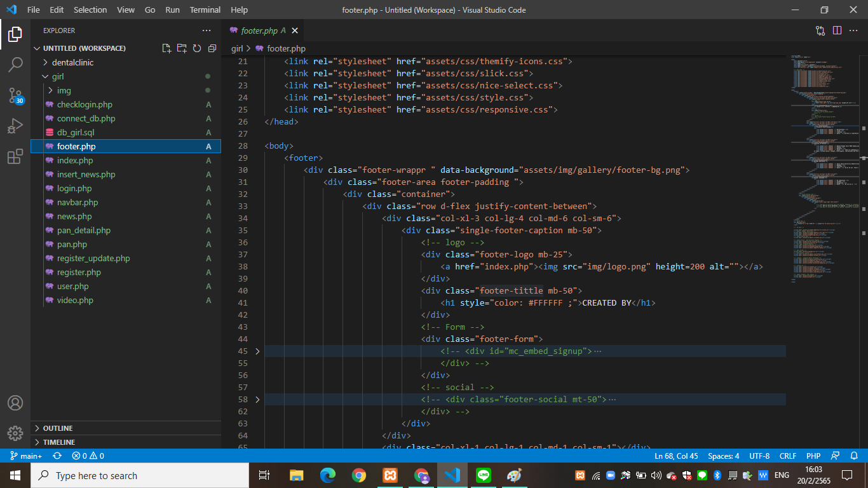Expand the dentalclinic folder
The width and height of the screenshot is (868, 488).
72,62
